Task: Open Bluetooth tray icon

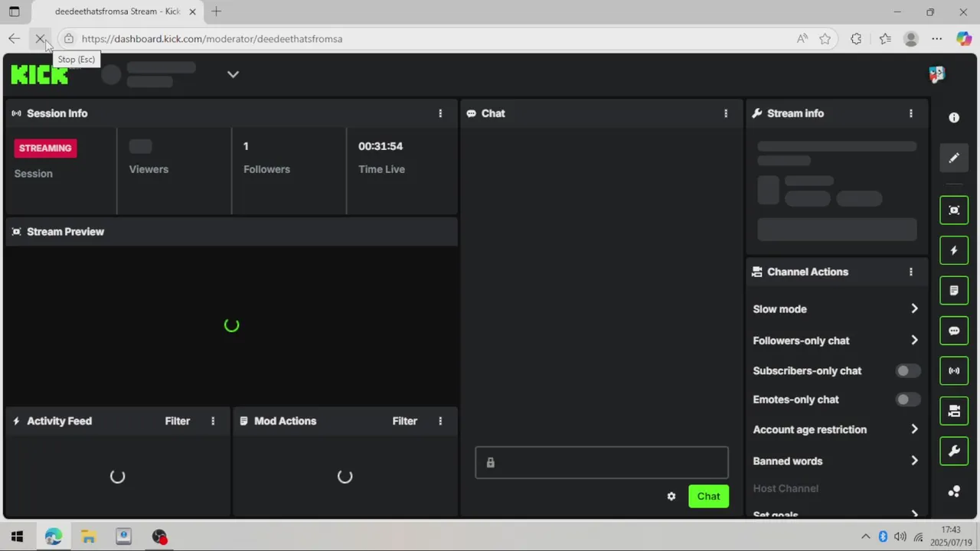Action: pyautogui.click(x=883, y=536)
